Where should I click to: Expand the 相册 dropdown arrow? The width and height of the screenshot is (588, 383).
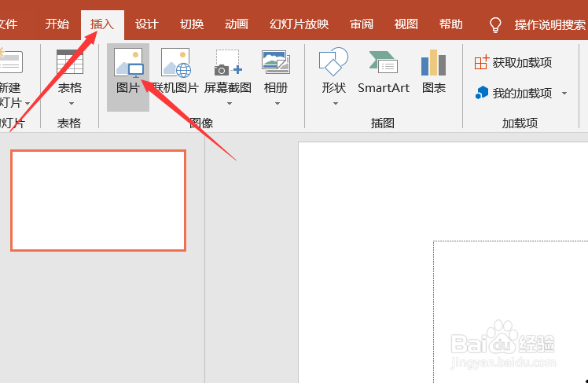click(277, 104)
